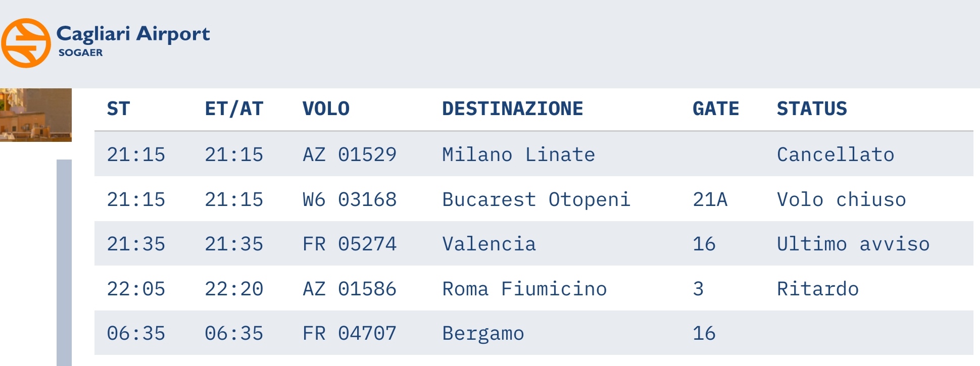Click the vertical grey scrollbar on left

point(64,263)
